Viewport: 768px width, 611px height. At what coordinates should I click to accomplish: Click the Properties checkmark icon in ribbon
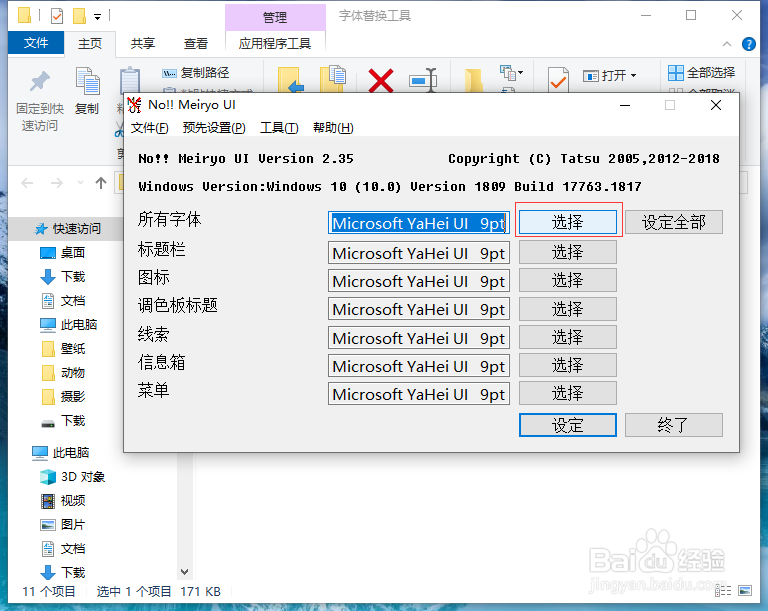[x=558, y=80]
